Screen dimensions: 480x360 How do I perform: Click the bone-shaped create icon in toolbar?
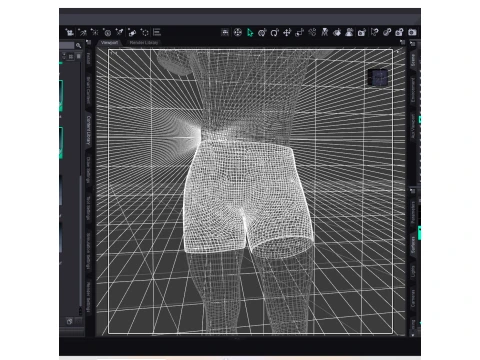click(x=132, y=32)
